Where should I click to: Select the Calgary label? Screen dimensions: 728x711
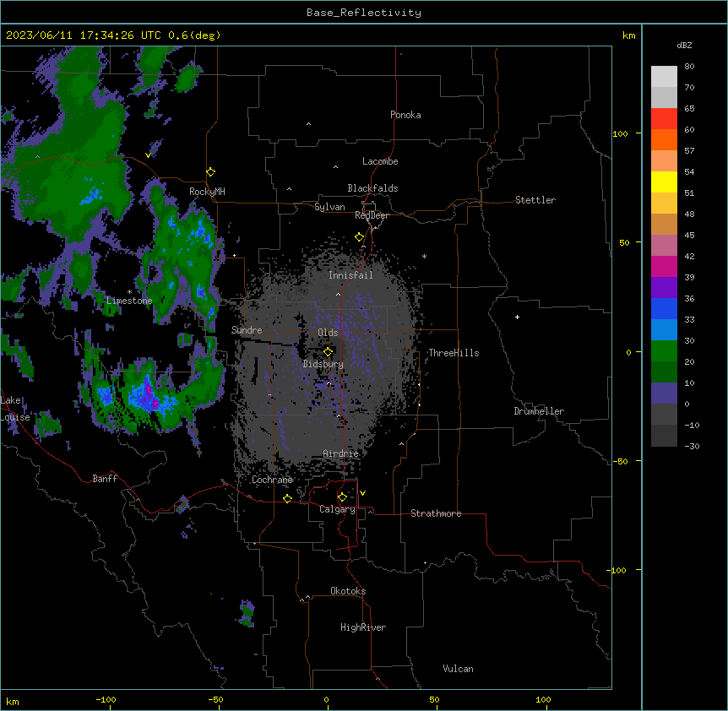338,509
